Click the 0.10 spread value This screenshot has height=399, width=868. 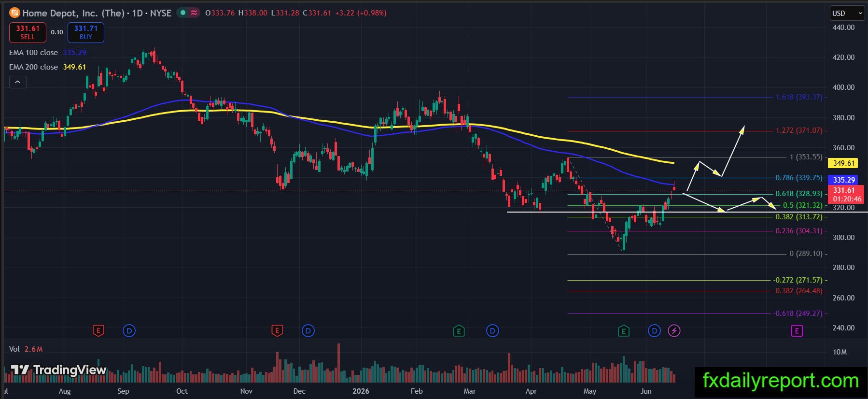point(57,32)
